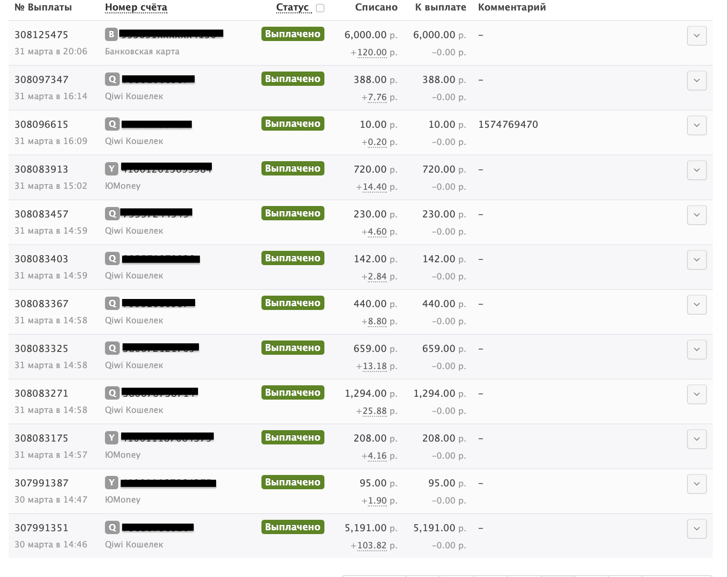
Task: Expand payout 308125475 row dropdown
Action: (697, 36)
